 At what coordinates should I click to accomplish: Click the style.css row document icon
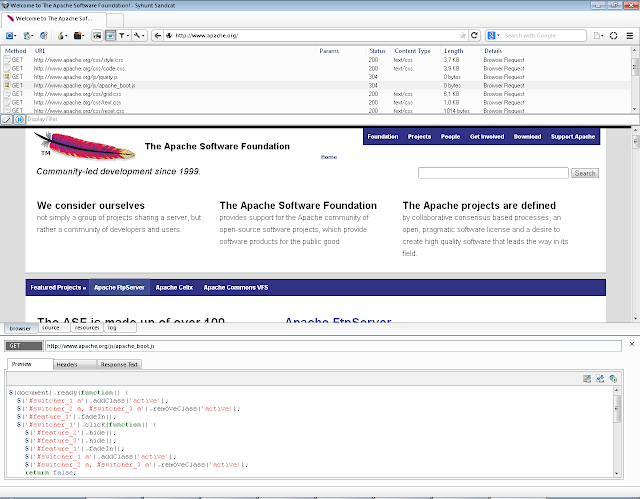[7, 60]
